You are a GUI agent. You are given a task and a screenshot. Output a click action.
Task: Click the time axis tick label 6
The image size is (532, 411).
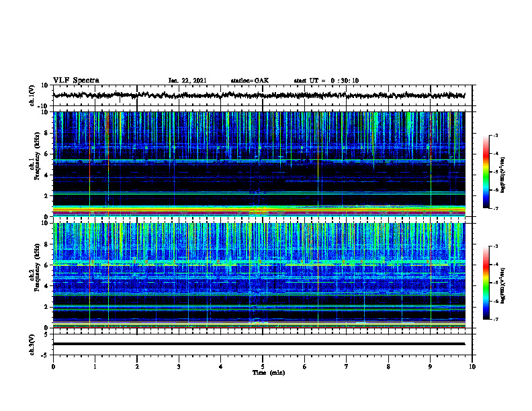(304, 367)
